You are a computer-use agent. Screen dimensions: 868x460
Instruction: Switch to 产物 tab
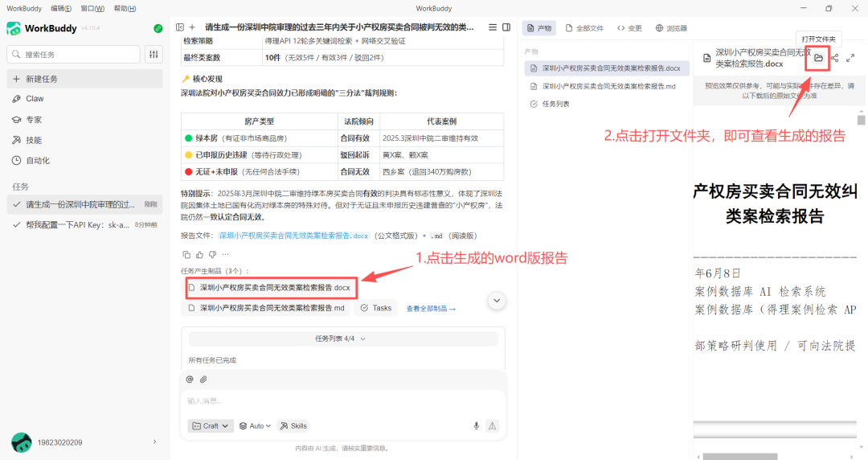click(539, 27)
